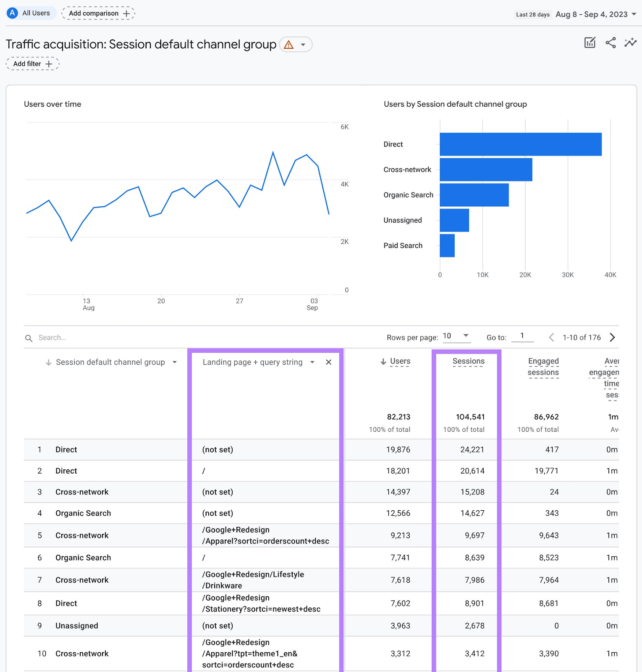The width and height of the screenshot is (642, 672).
Task: Click sessions value 15,208 in row 3
Action: tap(472, 492)
